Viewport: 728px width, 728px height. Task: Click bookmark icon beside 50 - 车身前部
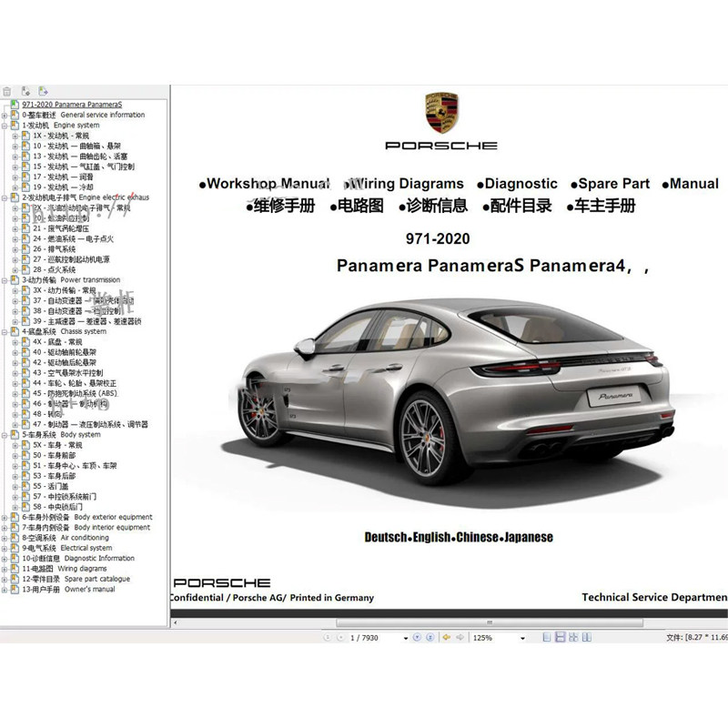coord(25,455)
